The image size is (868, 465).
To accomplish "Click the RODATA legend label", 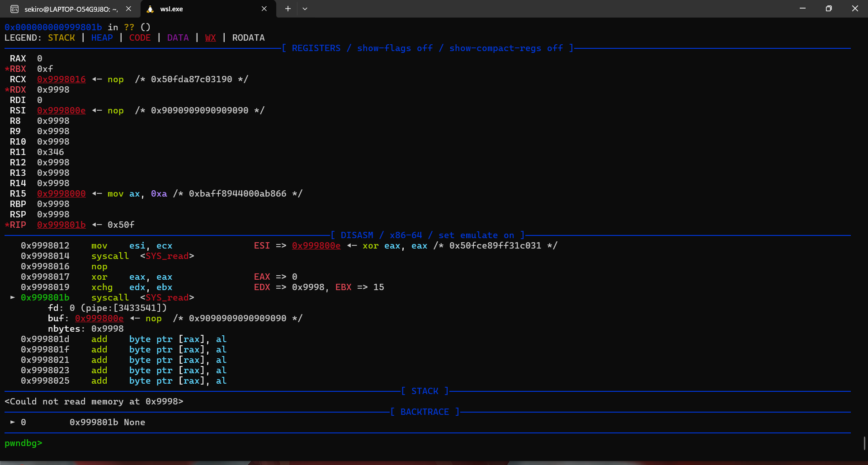I will (x=249, y=38).
